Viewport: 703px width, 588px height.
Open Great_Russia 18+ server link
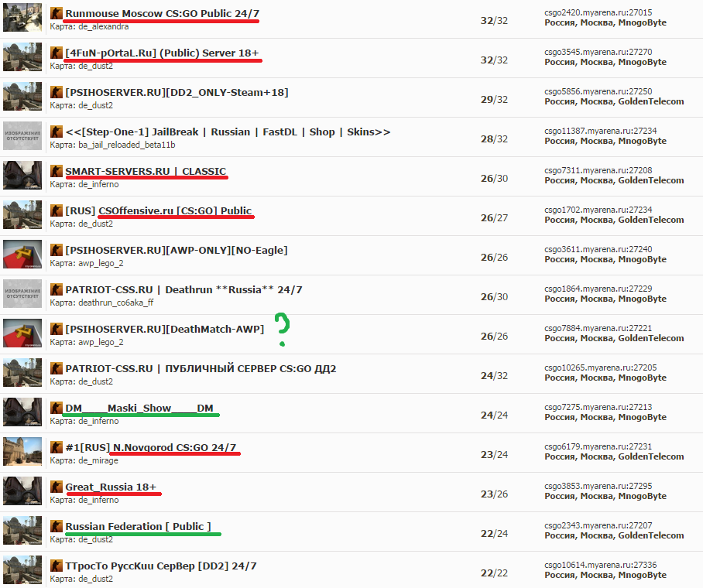point(111,487)
